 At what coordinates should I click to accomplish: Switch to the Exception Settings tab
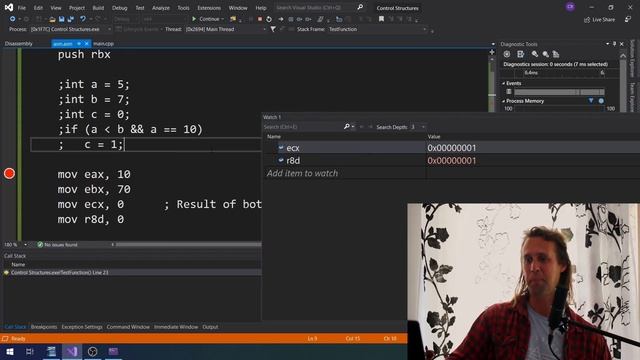click(82, 327)
